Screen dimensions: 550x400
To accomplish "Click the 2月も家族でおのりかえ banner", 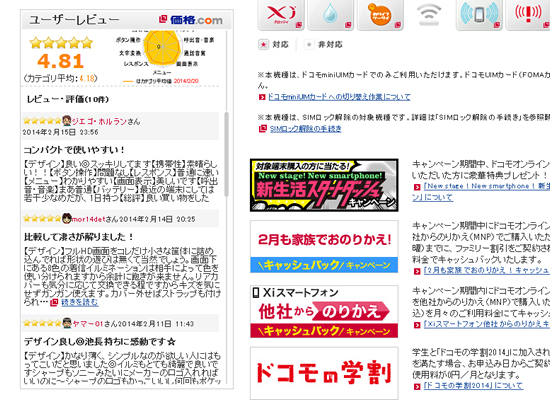I will [x=324, y=247].
